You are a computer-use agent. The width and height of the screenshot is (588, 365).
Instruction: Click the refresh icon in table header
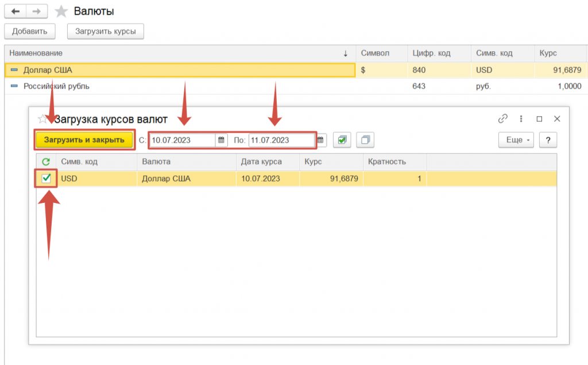[x=46, y=162]
